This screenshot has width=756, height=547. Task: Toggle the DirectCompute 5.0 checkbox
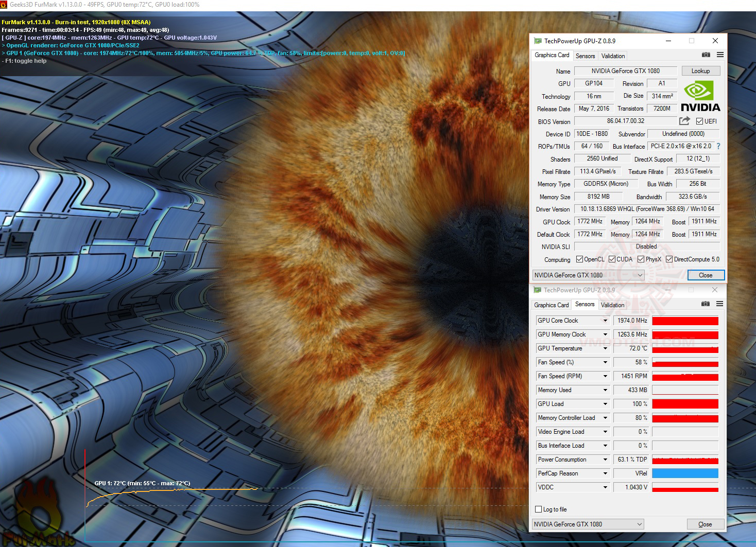669,259
